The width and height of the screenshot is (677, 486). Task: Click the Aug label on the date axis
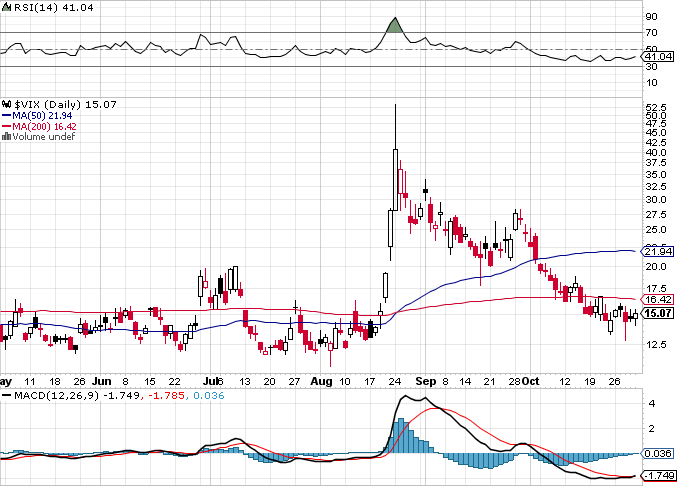320,381
